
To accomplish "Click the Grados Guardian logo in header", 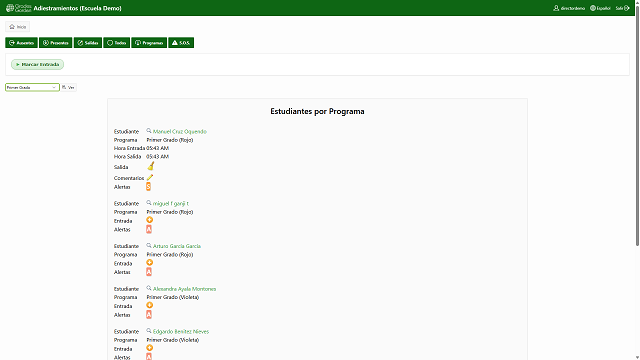I will tap(19, 8).
